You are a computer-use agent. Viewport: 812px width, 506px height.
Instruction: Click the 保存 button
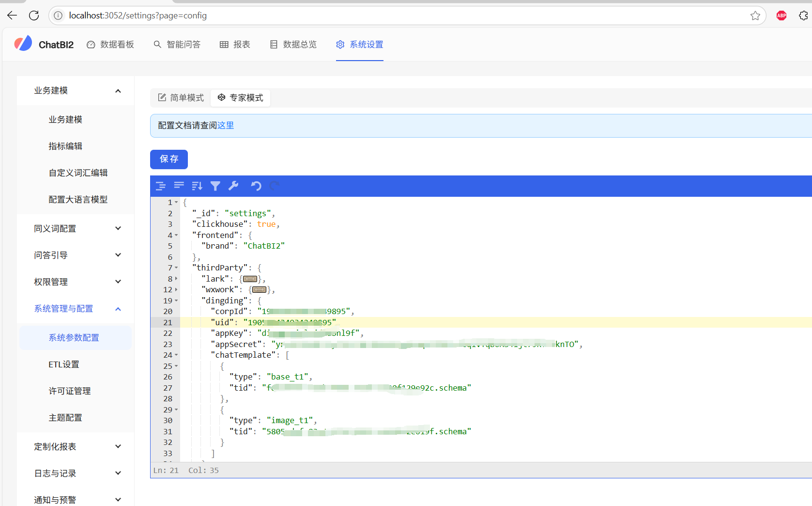click(x=169, y=159)
